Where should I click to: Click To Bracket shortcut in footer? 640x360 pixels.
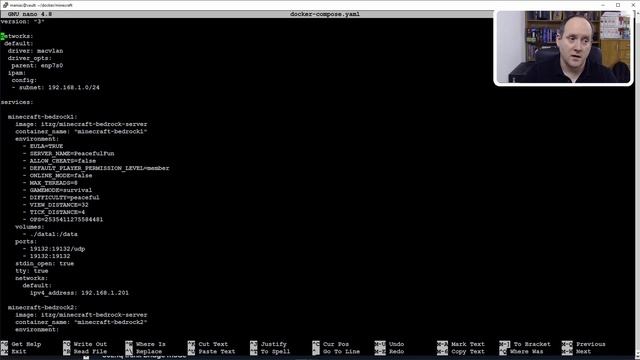click(525, 344)
